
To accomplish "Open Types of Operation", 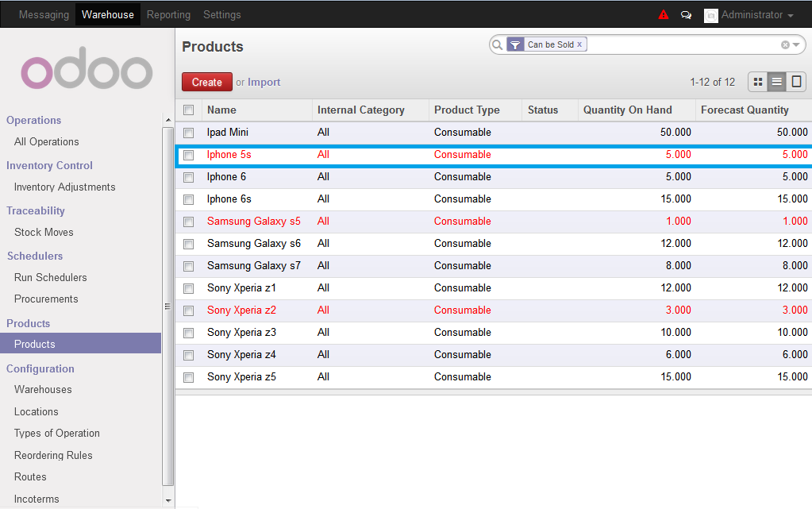I will (57, 434).
